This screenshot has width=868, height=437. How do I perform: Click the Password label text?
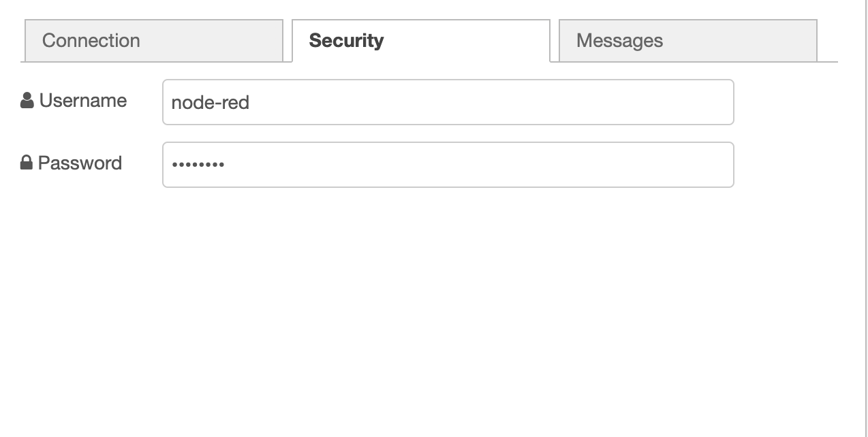pos(80,163)
